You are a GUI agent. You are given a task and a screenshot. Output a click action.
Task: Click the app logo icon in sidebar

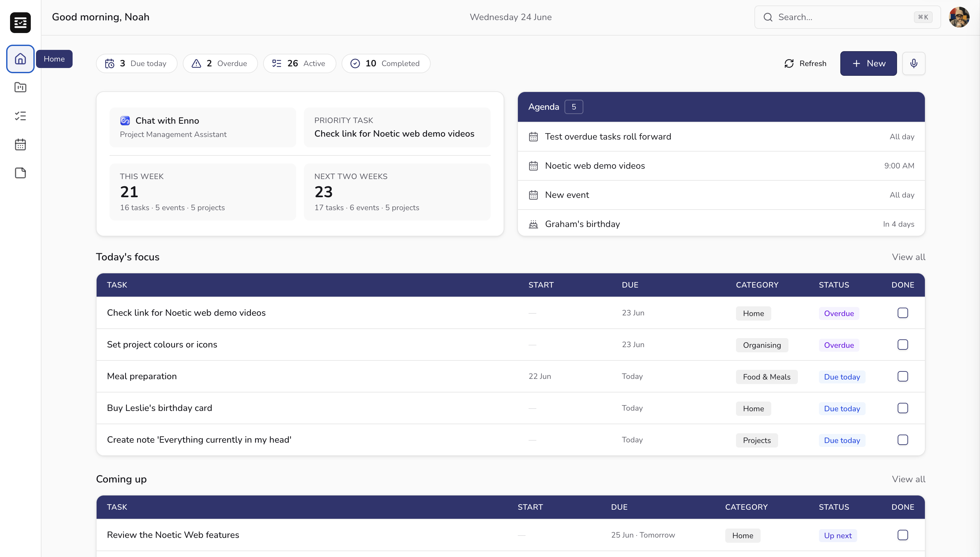click(x=20, y=23)
